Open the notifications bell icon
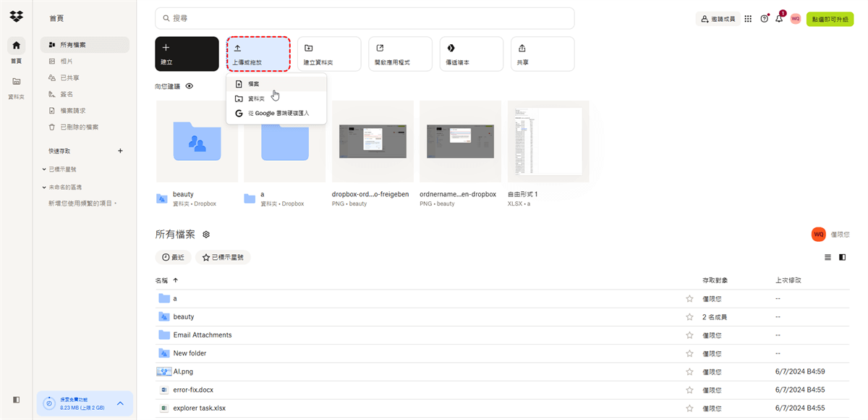 tap(779, 19)
